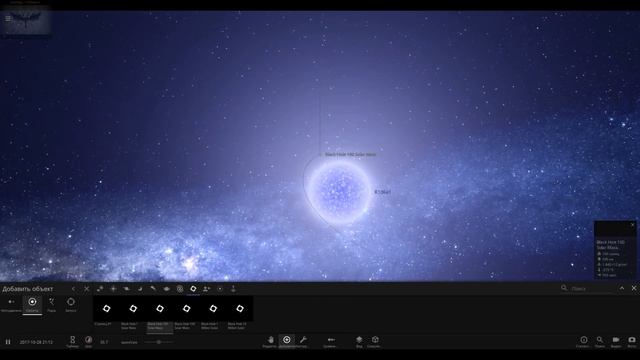
Task: Open the info circle icon at bottom right
Action: tap(584, 341)
